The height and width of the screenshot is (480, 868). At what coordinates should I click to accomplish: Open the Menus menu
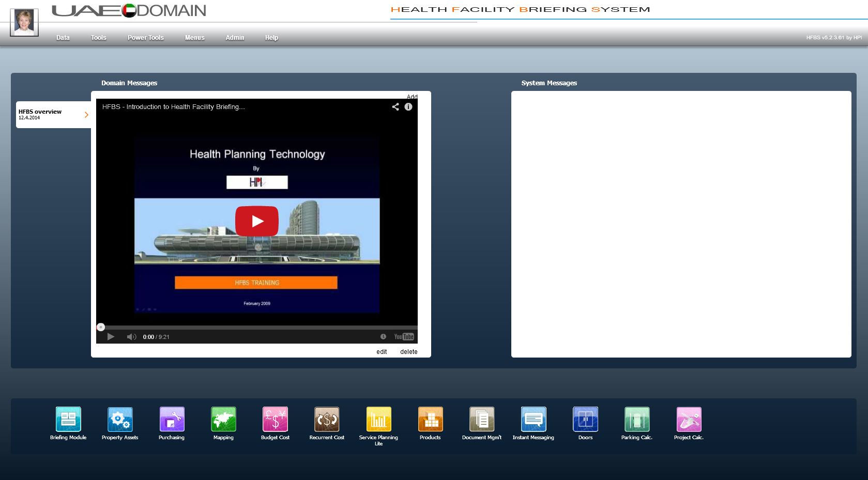point(195,38)
